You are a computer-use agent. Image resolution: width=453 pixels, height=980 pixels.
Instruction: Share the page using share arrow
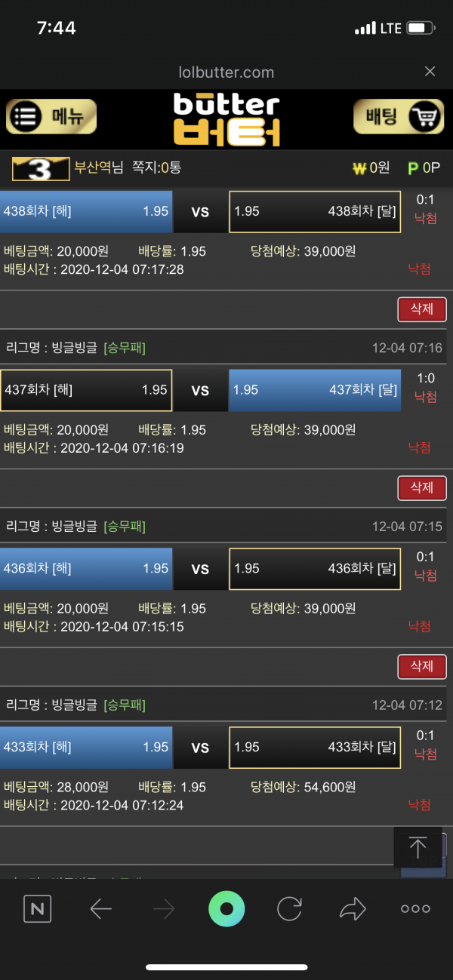[353, 909]
